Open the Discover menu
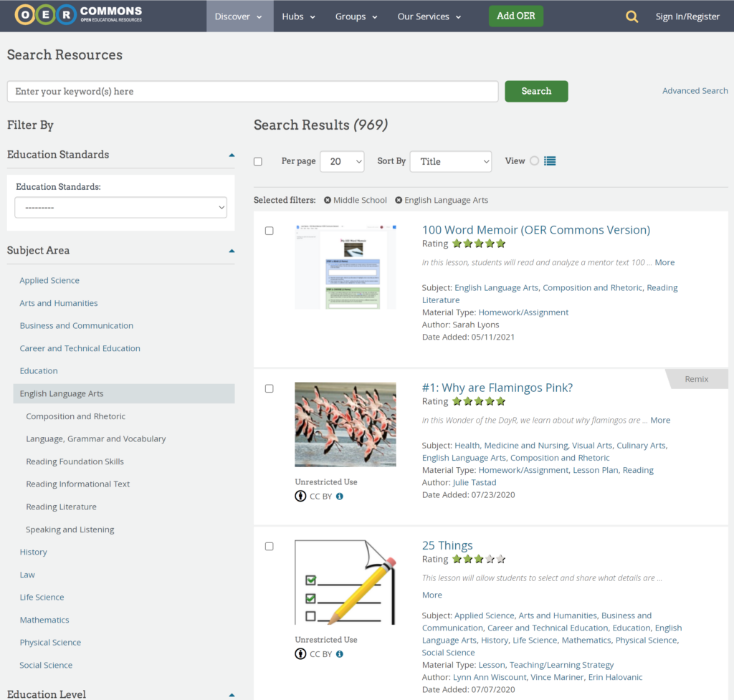Image resolution: width=734 pixels, height=700 pixels. point(239,16)
